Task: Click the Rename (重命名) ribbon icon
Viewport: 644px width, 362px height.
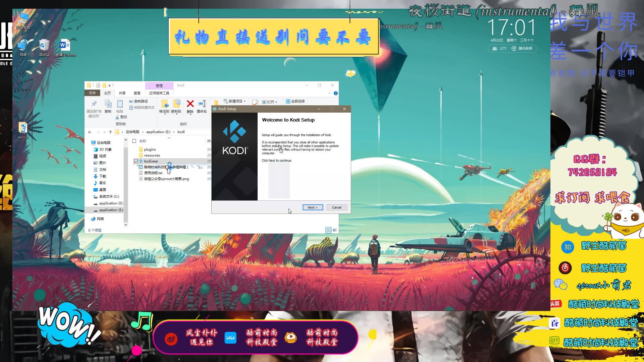Action: click(202, 104)
